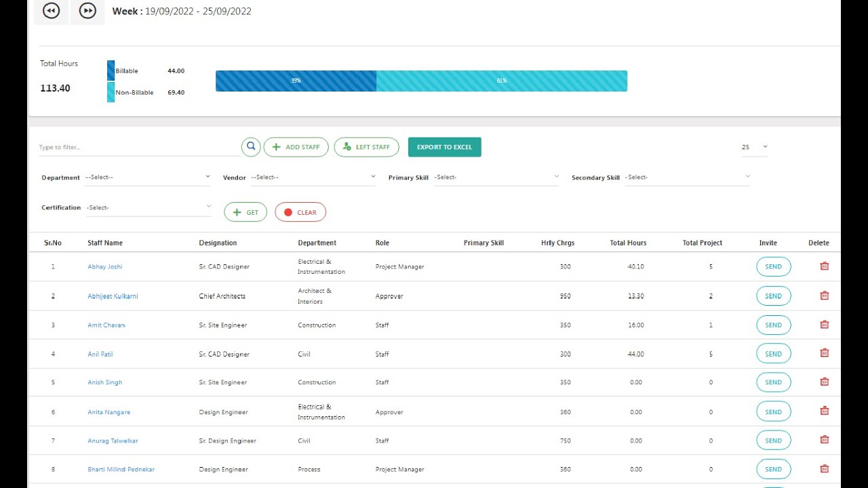
Task: Click the 13.30 total hours cell
Action: click(x=636, y=296)
